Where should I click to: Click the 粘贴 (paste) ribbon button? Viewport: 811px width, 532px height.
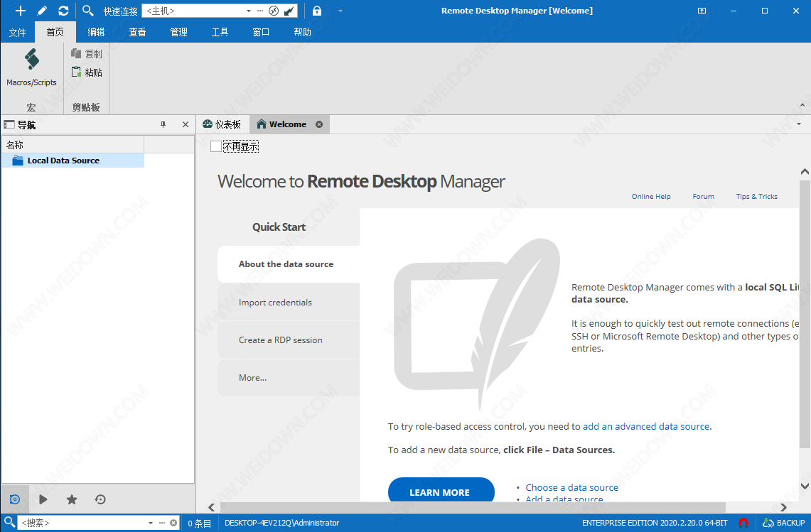(87, 72)
